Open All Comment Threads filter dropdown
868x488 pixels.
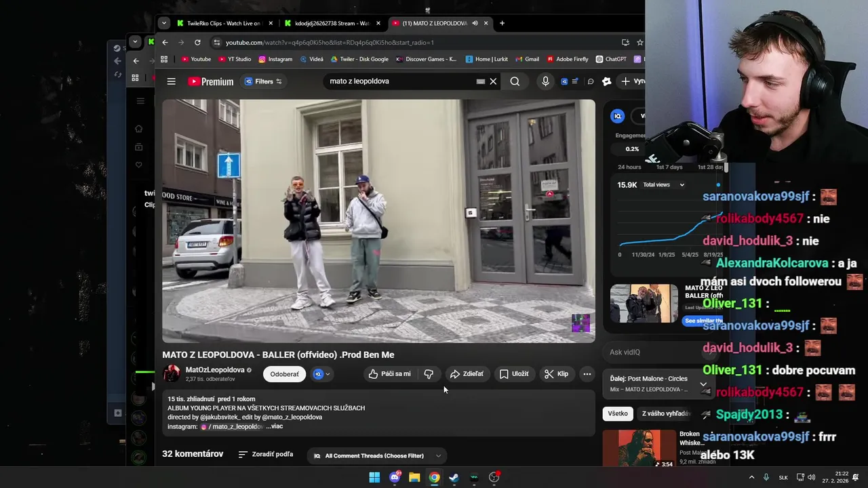coord(377,455)
